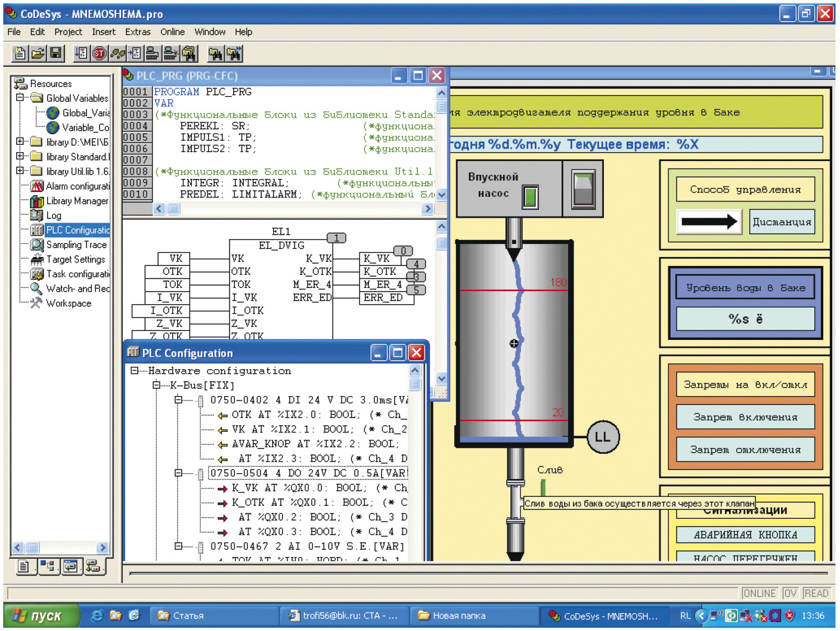The width and height of the screenshot is (840, 631).
Task: Open Alarm configuration in Resources
Action: pyautogui.click(x=70, y=186)
